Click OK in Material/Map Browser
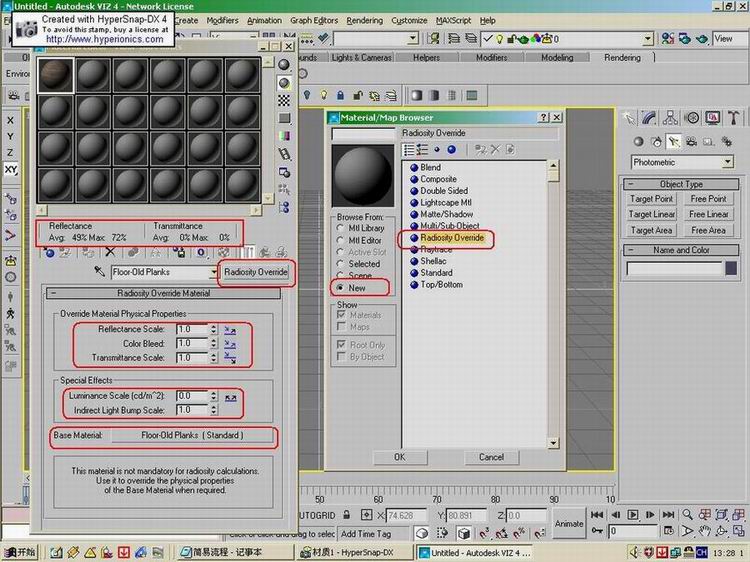The image size is (750, 562). 399,457
